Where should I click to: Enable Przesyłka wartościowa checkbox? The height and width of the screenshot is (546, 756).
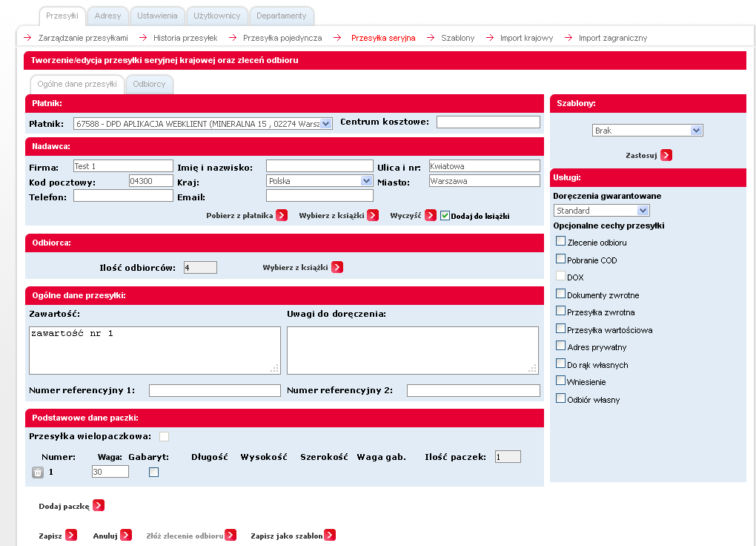point(560,329)
